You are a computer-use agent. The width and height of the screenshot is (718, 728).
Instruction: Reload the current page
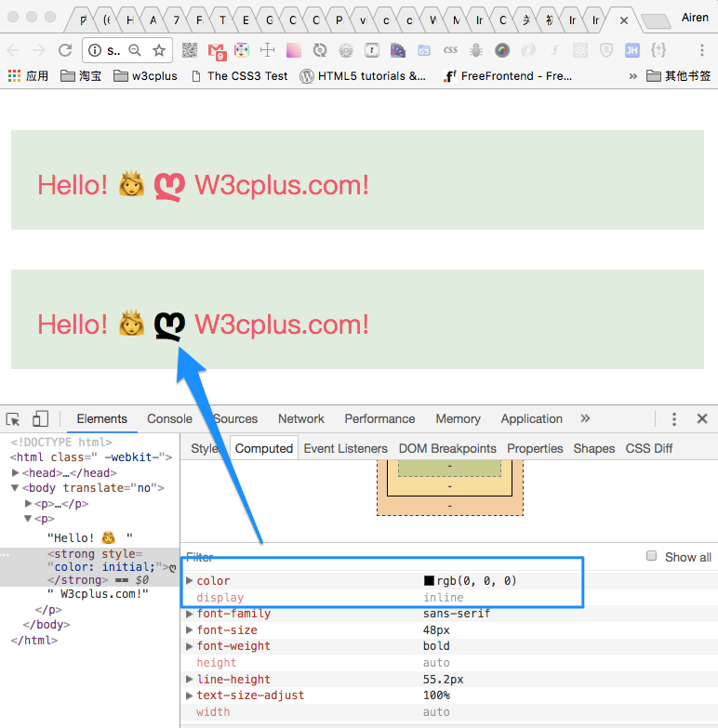(65, 50)
